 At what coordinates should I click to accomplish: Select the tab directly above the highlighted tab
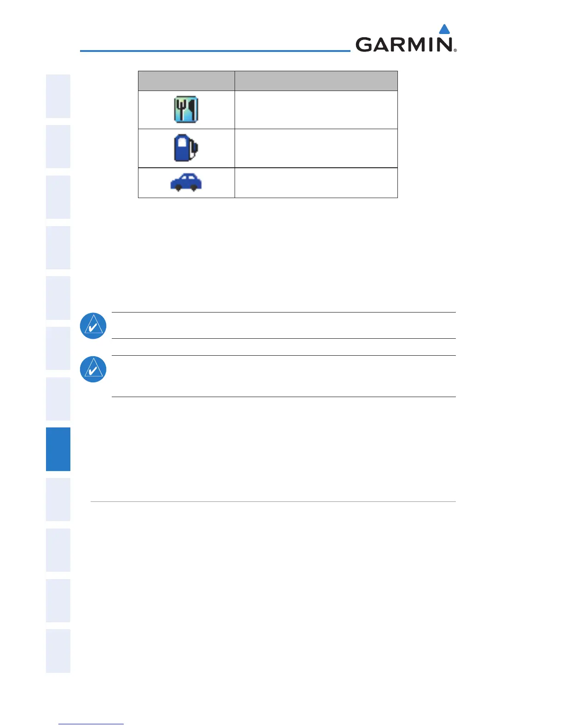(58, 399)
